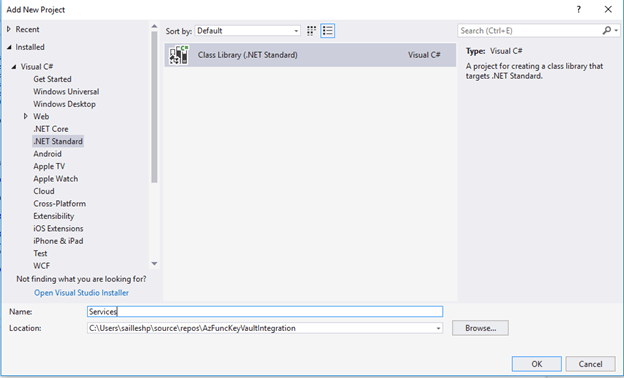
Task: Select iPhone & iPad category
Action: [x=58, y=241]
